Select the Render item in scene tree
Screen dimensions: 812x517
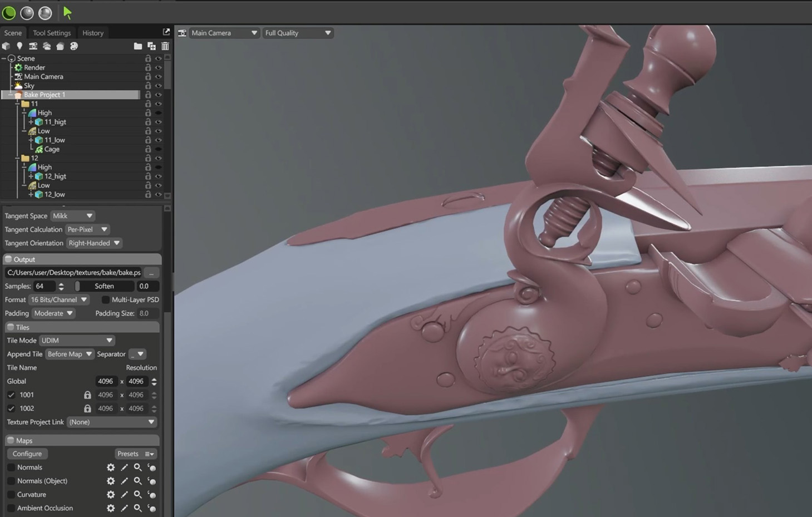click(34, 67)
